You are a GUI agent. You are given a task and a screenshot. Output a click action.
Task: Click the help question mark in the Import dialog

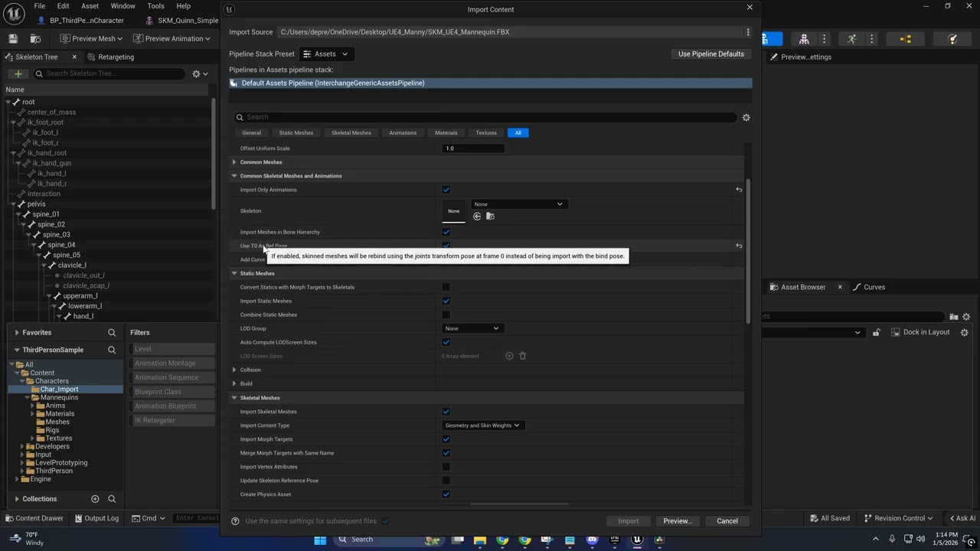click(x=235, y=521)
